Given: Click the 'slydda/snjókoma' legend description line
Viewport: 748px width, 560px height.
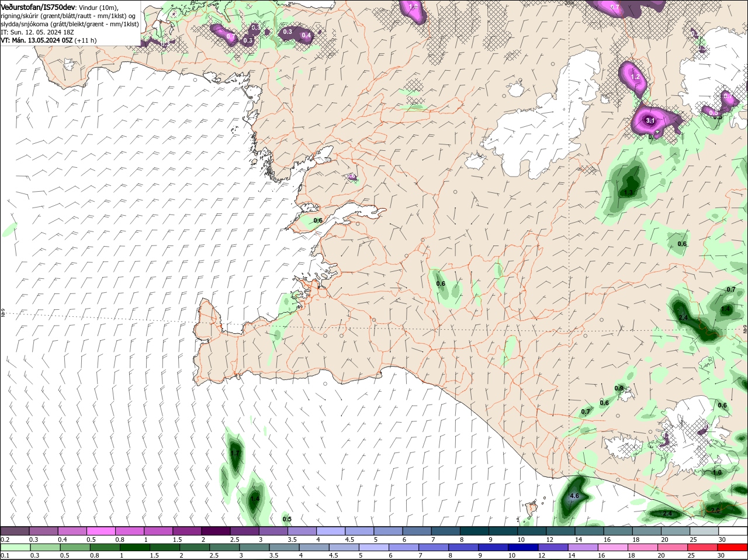Looking at the screenshot, I should [x=70, y=24].
